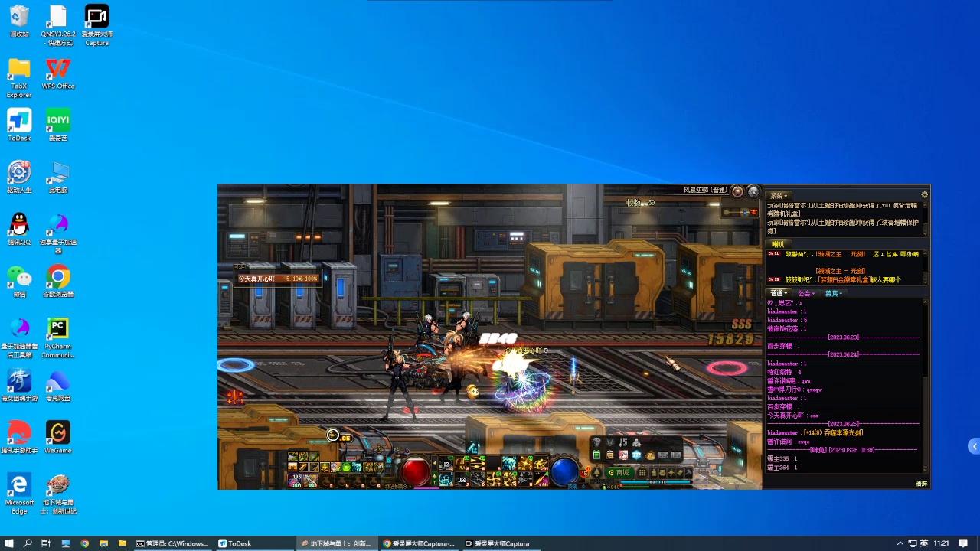
Task: Launch PyCharm Community desktop icon
Action: (x=58, y=338)
